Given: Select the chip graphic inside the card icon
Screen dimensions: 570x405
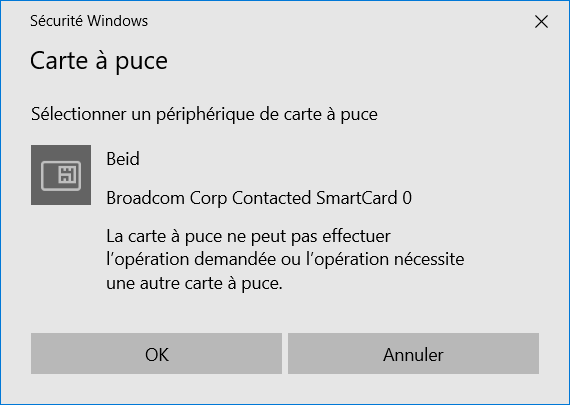Looking at the screenshot, I should coord(67,175).
